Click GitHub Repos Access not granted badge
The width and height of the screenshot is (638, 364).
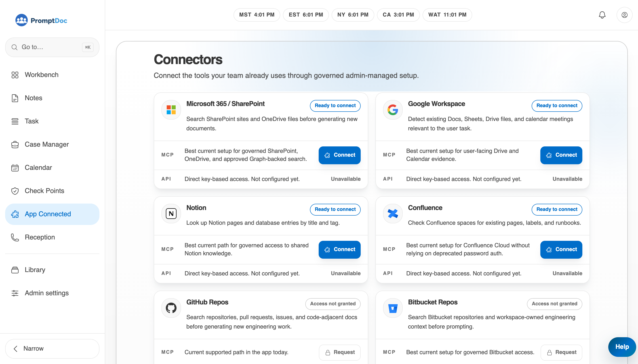pyautogui.click(x=333, y=304)
